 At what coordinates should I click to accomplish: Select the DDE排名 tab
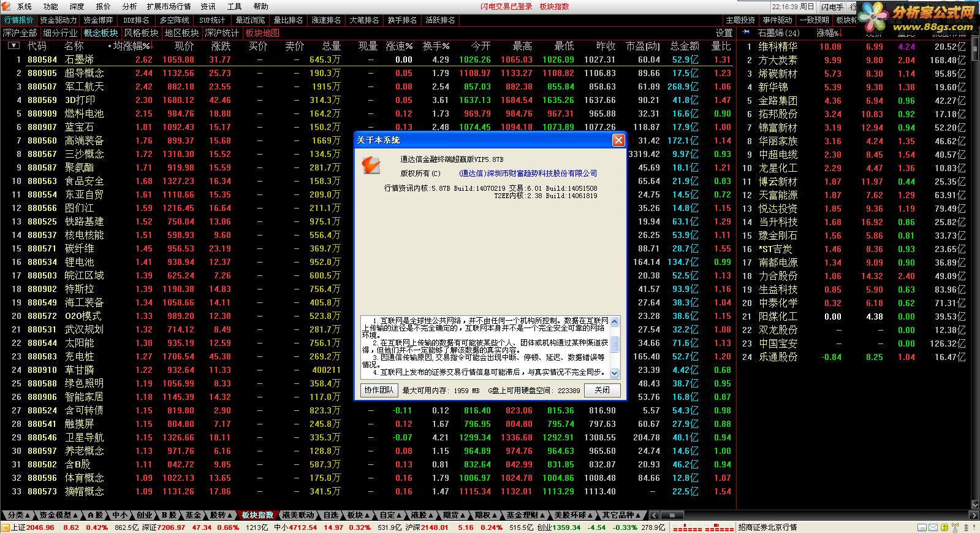(136, 20)
